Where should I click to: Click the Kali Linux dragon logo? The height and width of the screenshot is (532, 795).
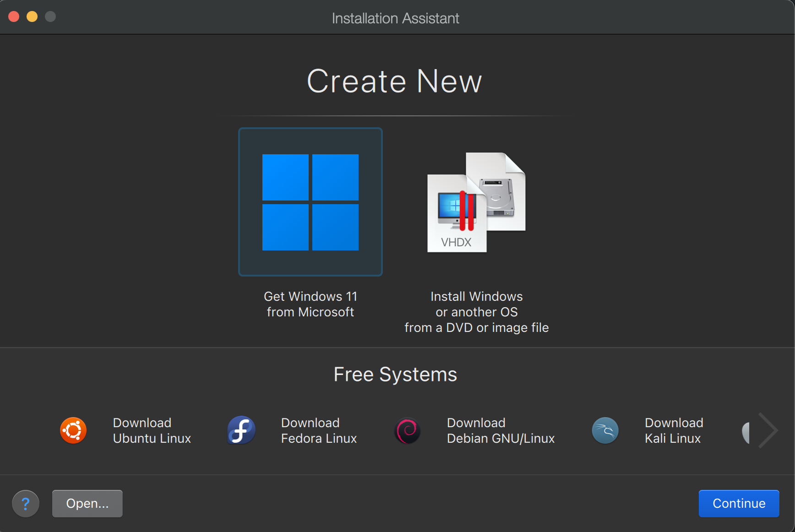[x=605, y=430]
